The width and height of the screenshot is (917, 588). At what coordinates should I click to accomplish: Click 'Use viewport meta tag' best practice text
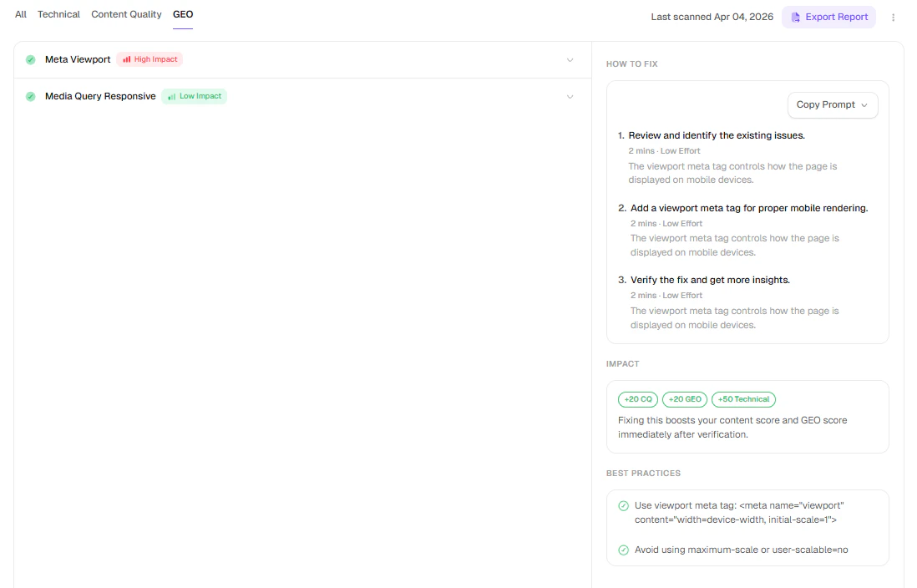click(x=739, y=513)
